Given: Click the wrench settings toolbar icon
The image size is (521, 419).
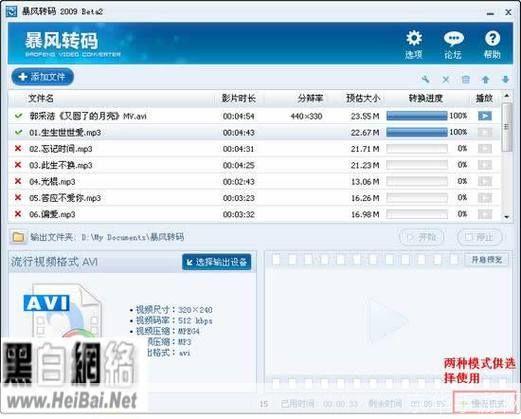Looking at the screenshot, I should click(x=425, y=79).
